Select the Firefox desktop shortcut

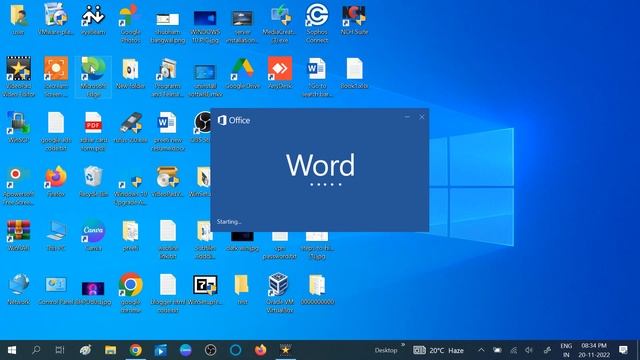tap(56, 181)
